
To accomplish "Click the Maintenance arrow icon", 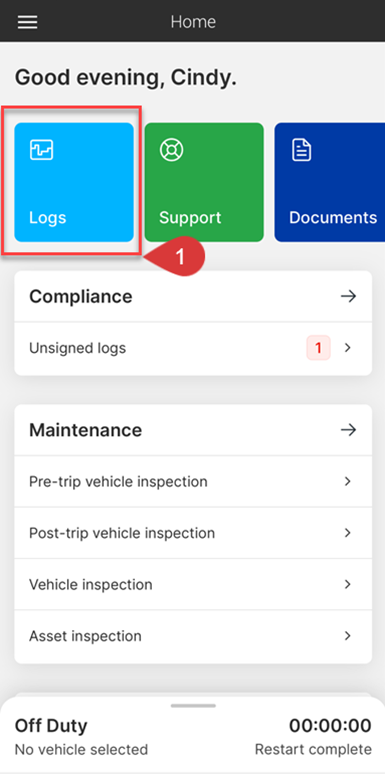I will click(348, 430).
